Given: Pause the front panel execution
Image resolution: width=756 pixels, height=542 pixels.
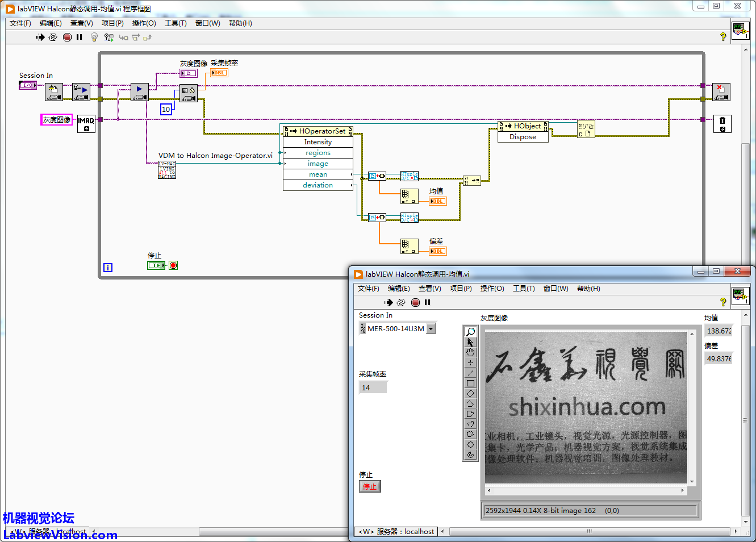Looking at the screenshot, I should (428, 302).
